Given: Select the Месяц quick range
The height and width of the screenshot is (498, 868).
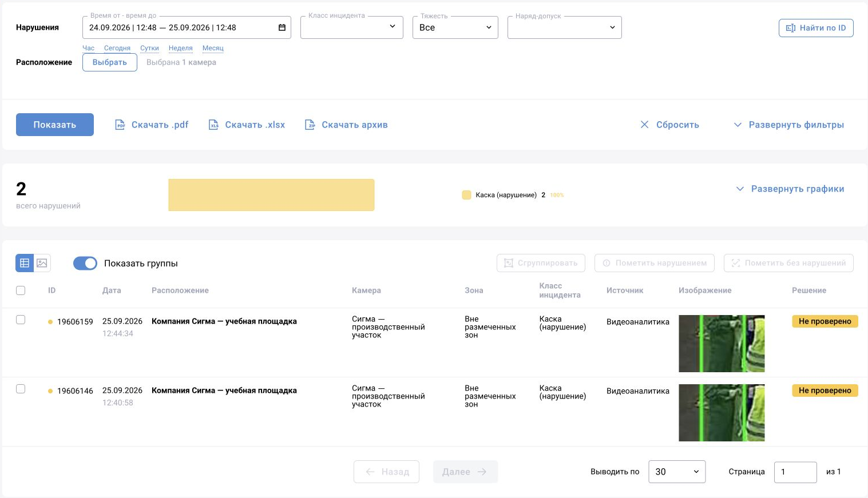Looking at the screenshot, I should [x=213, y=48].
